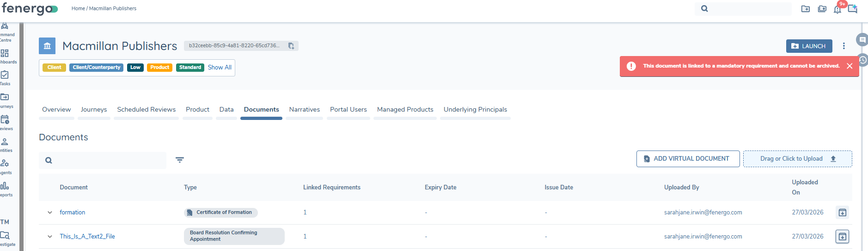Download the formation document
868x251 pixels.
coord(843,213)
